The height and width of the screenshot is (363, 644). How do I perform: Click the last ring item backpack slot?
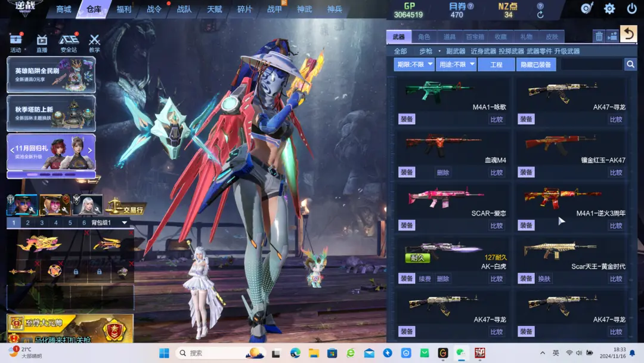click(122, 272)
